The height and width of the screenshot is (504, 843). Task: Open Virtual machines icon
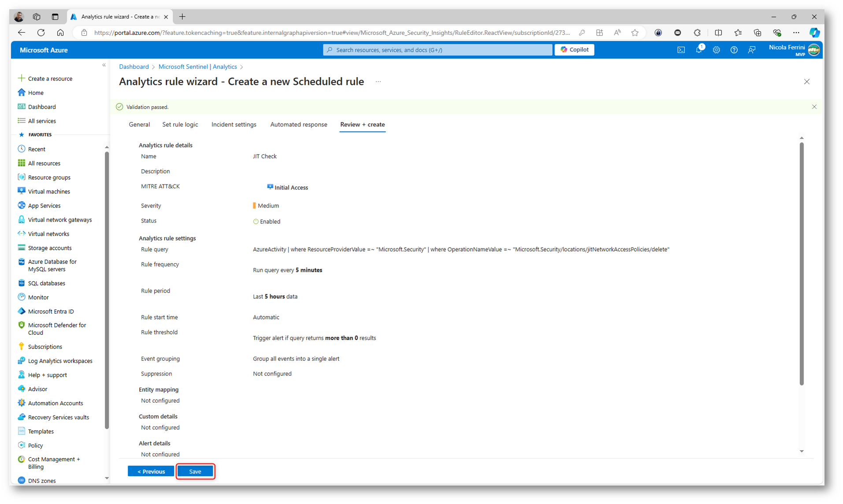(21, 191)
